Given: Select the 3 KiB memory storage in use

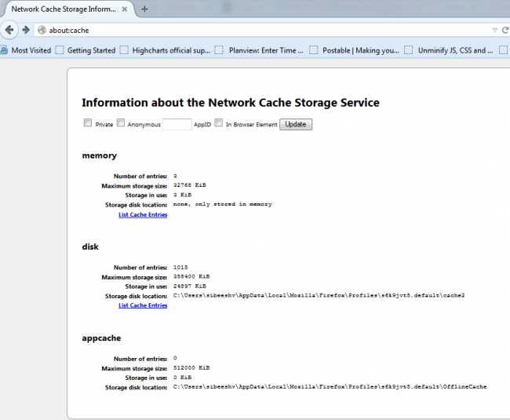Looking at the screenshot, I should 182,195.
